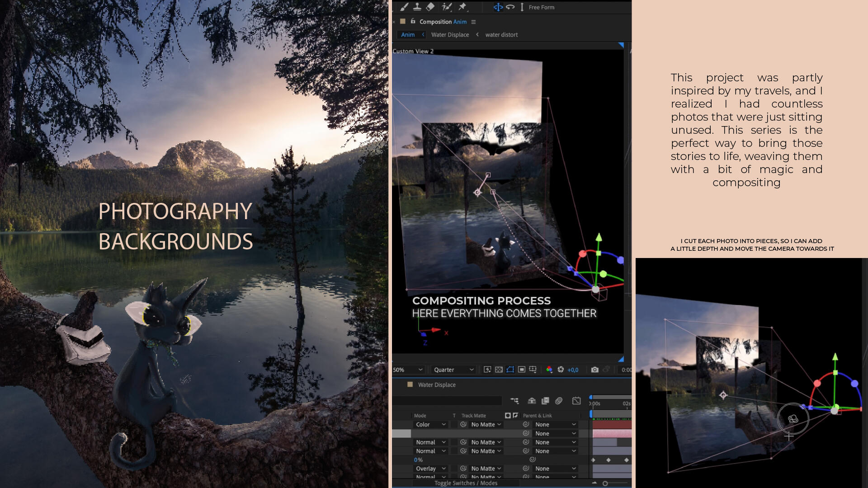The width and height of the screenshot is (868, 488).
Task: Select the Orbit Around Cursor tool
Action: coord(498,7)
